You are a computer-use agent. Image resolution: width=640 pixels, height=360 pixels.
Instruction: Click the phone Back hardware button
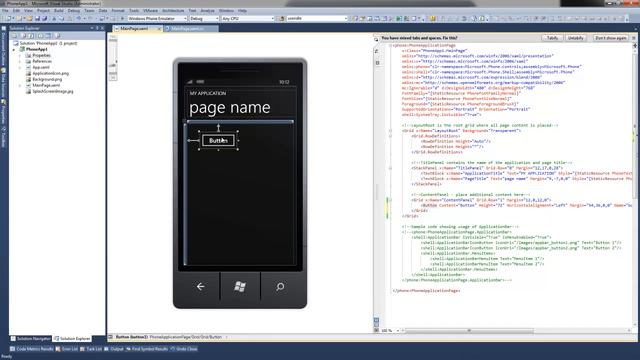(200, 287)
